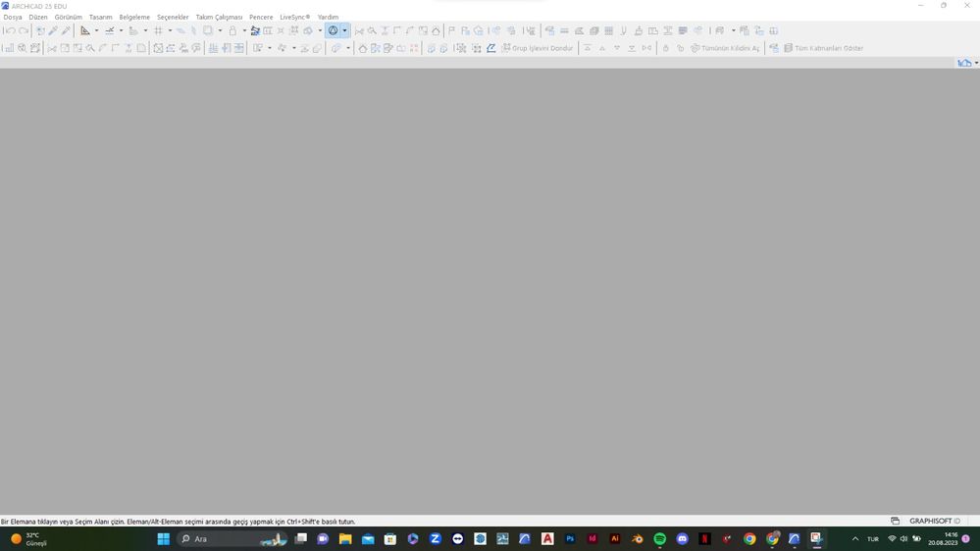Expand the guide lines dropdown arrow
Viewport: 980px width, 551px height.
(x=96, y=30)
